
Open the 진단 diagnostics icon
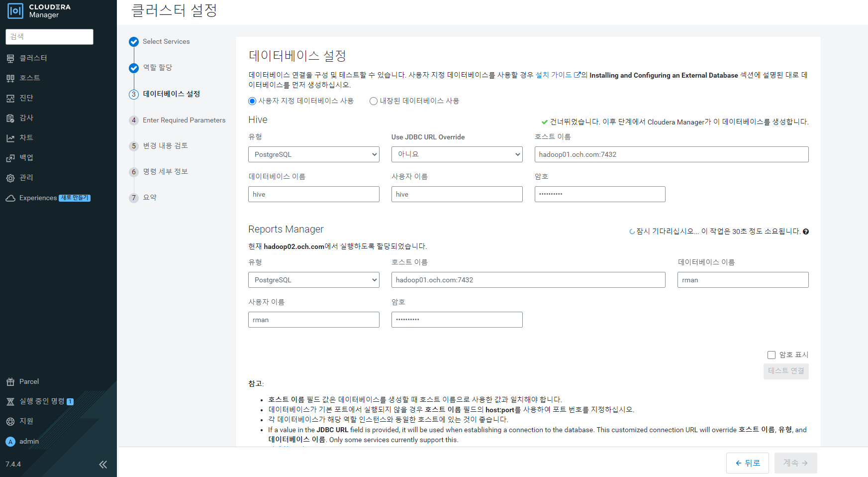pos(10,98)
